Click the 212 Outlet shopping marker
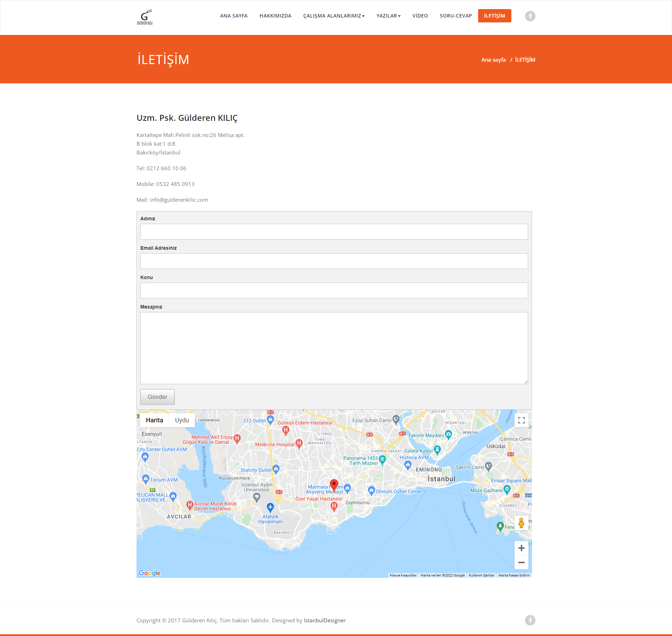This screenshot has width=672, height=636. tap(270, 420)
